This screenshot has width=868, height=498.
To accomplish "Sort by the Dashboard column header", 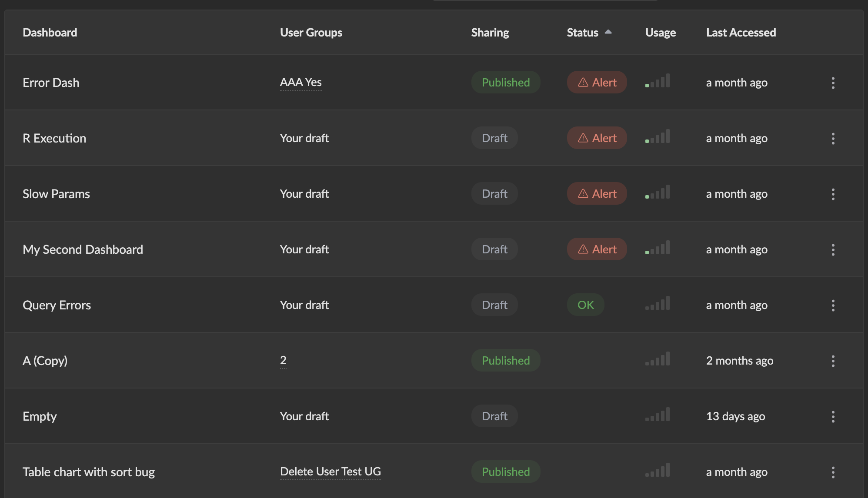I will pos(50,33).
